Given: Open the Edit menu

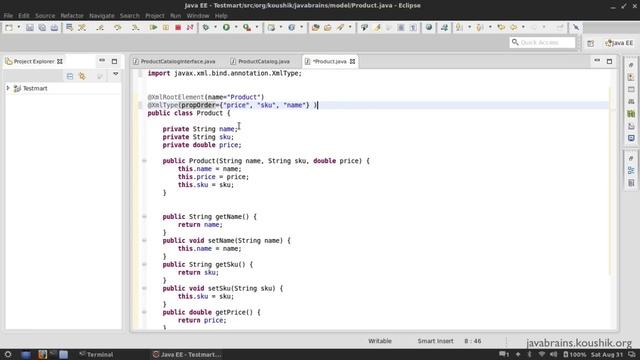Looking at the screenshot, I should click(24, 16).
